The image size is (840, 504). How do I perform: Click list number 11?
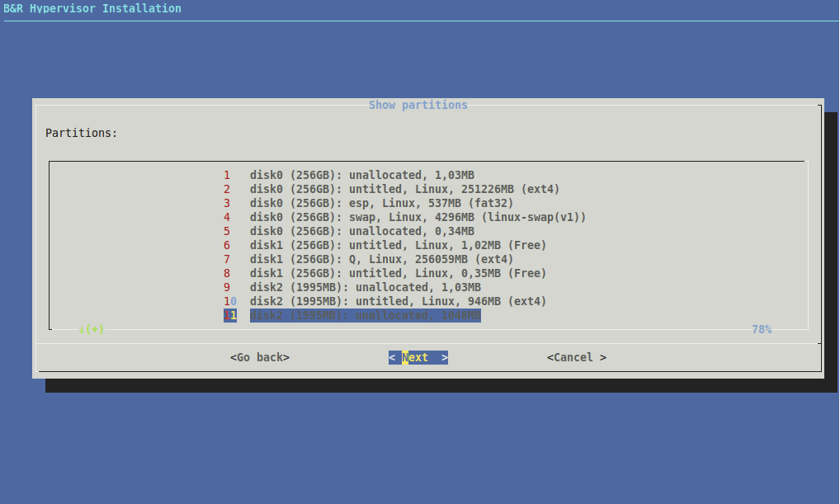click(230, 315)
